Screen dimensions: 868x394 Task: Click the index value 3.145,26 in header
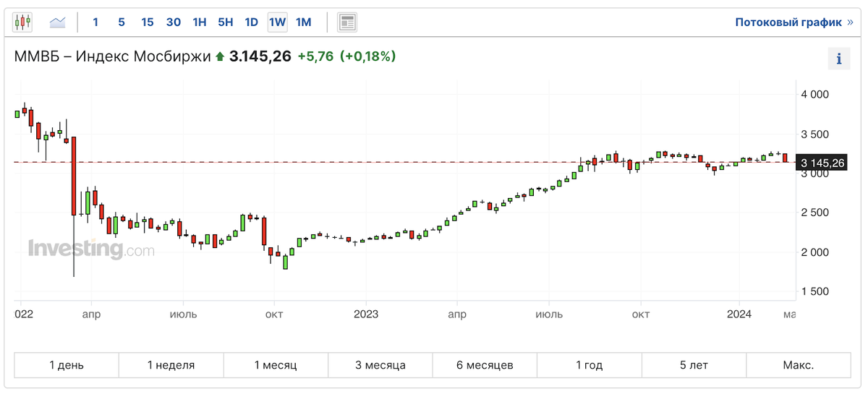pos(260,56)
